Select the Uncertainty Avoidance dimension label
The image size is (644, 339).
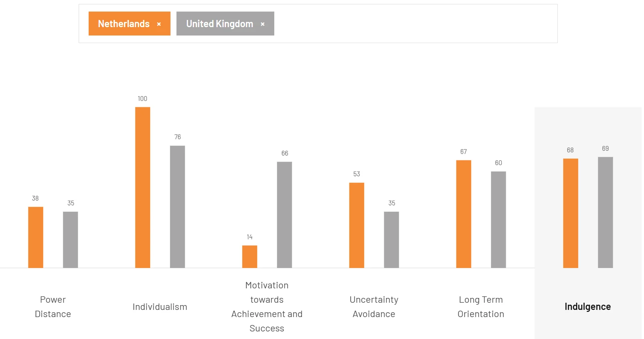click(374, 306)
